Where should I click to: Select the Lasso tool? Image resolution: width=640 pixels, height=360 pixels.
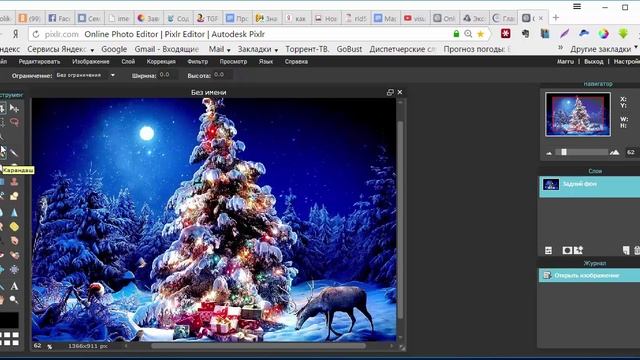pyautogui.click(x=14, y=122)
